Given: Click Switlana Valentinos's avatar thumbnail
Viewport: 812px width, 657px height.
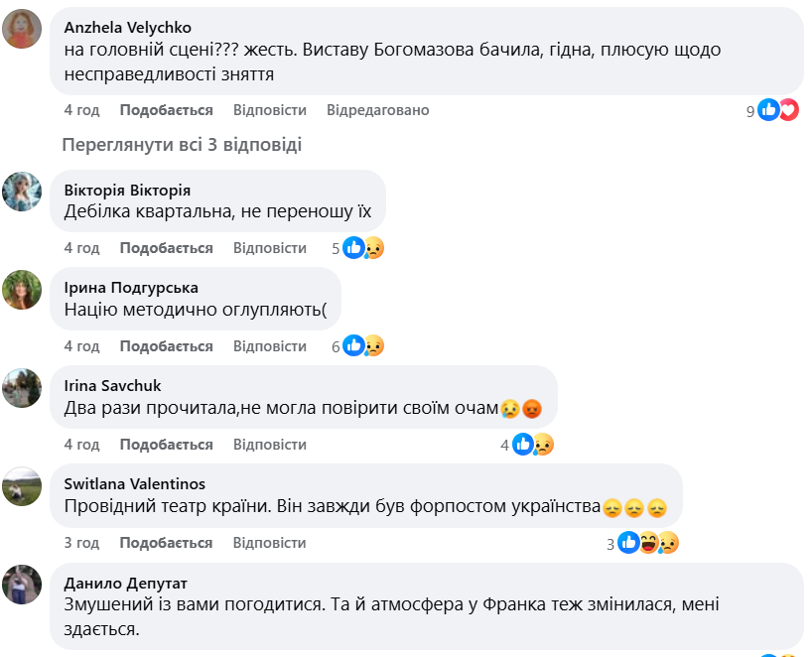Looking at the screenshot, I should 22,486.
